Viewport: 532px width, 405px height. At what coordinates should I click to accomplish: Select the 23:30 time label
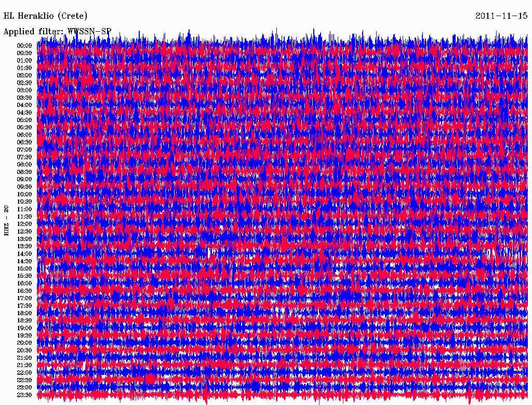pos(24,395)
